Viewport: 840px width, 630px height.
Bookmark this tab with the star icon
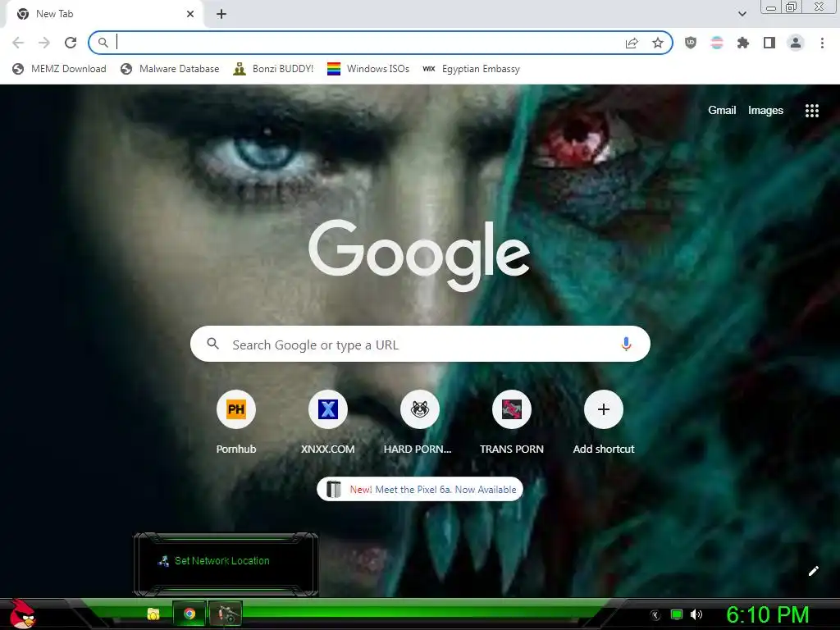pyautogui.click(x=658, y=43)
